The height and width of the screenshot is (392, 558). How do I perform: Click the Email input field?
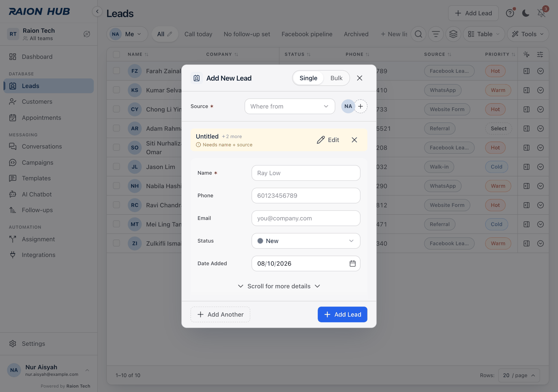[306, 218]
